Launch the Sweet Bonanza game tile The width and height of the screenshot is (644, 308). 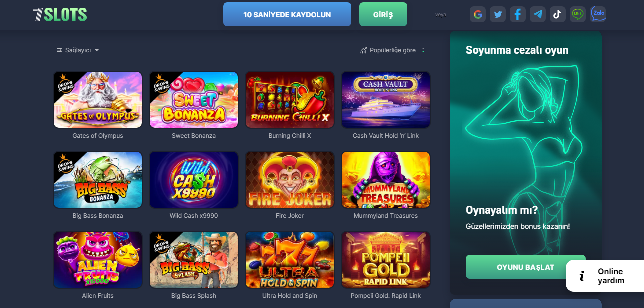click(x=194, y=100)
